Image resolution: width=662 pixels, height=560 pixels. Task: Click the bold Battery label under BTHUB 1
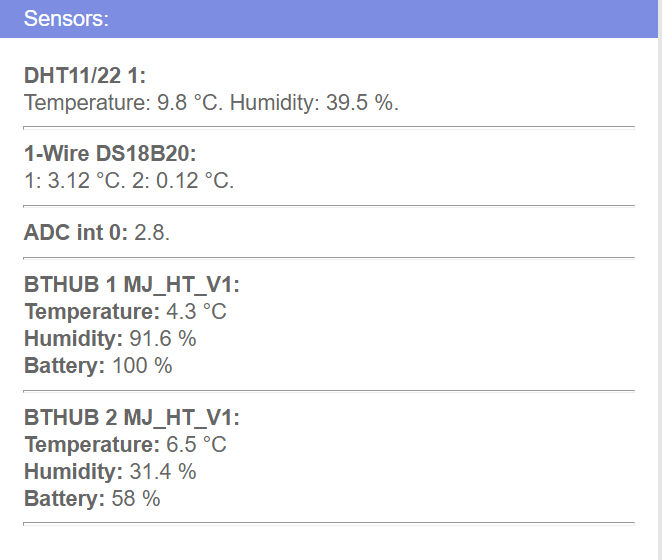tap(64, 366)
